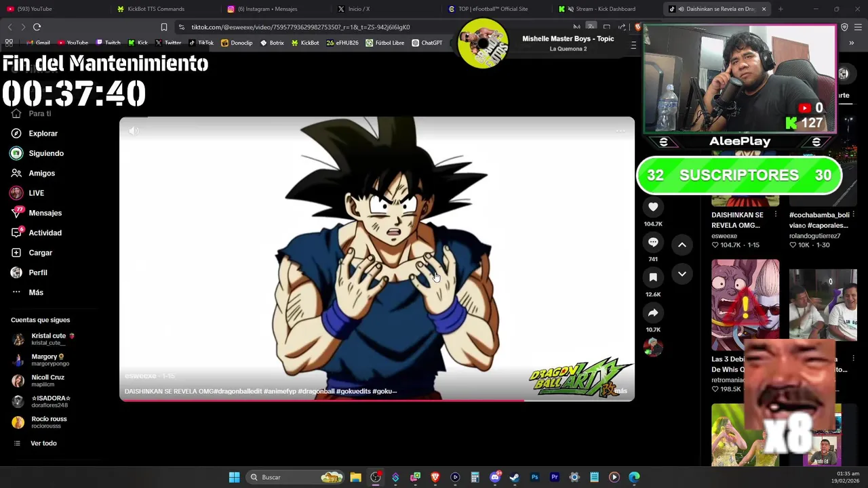Open Donoclip bookmark
This screenshot has height=488, width=868.
point(237,43)
